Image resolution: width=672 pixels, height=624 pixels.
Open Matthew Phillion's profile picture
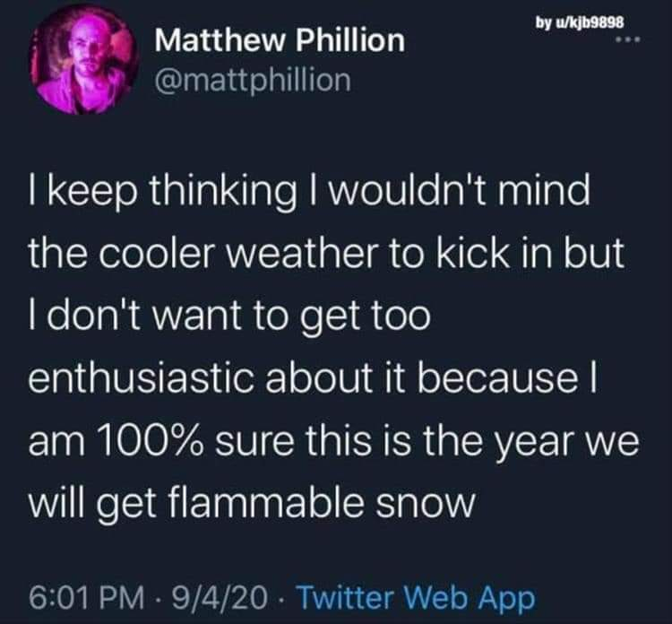click(83, 59)
